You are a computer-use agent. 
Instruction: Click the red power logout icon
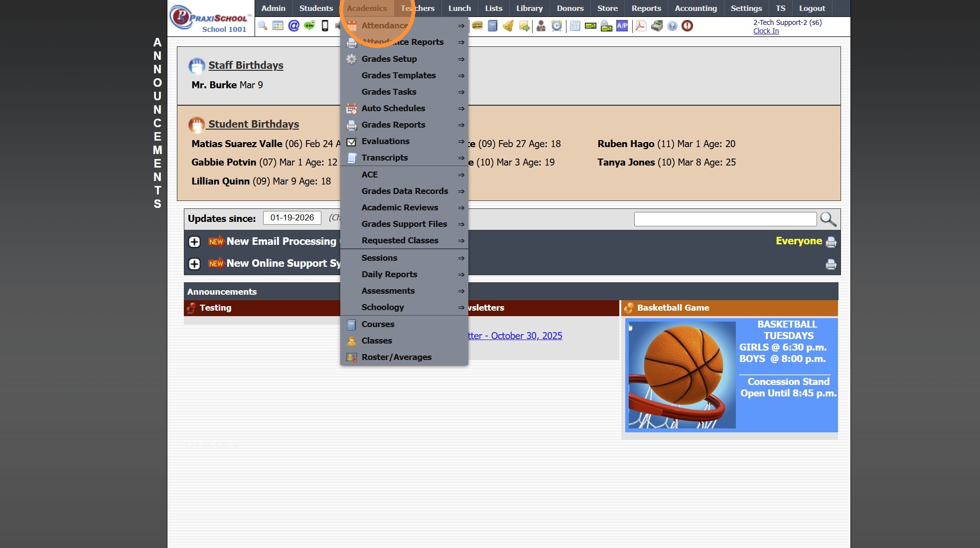687,26
